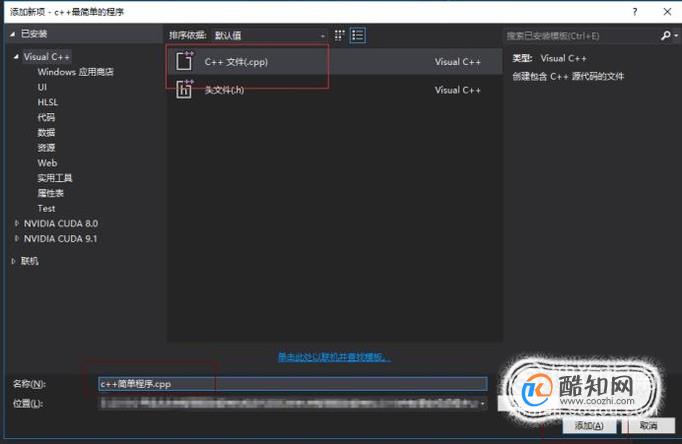
Task: Click the Add (添加) button
Action: (589, 426)
